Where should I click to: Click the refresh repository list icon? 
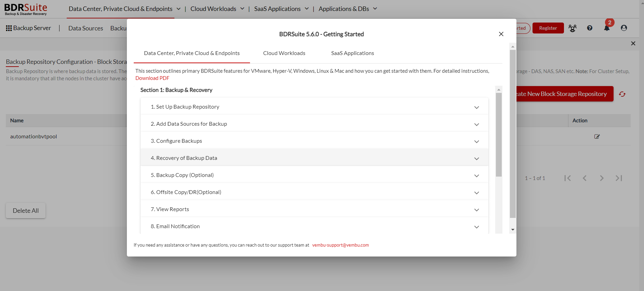pyautogui.click(x=622, y=94)
